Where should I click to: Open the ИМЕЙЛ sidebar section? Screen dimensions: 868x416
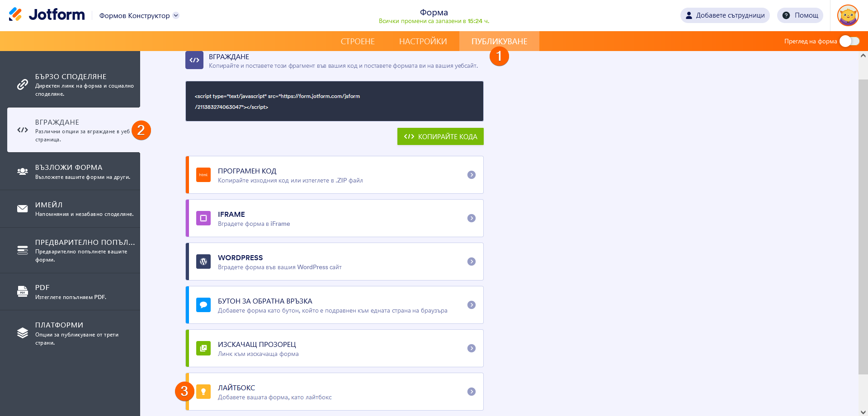[70, 209]
